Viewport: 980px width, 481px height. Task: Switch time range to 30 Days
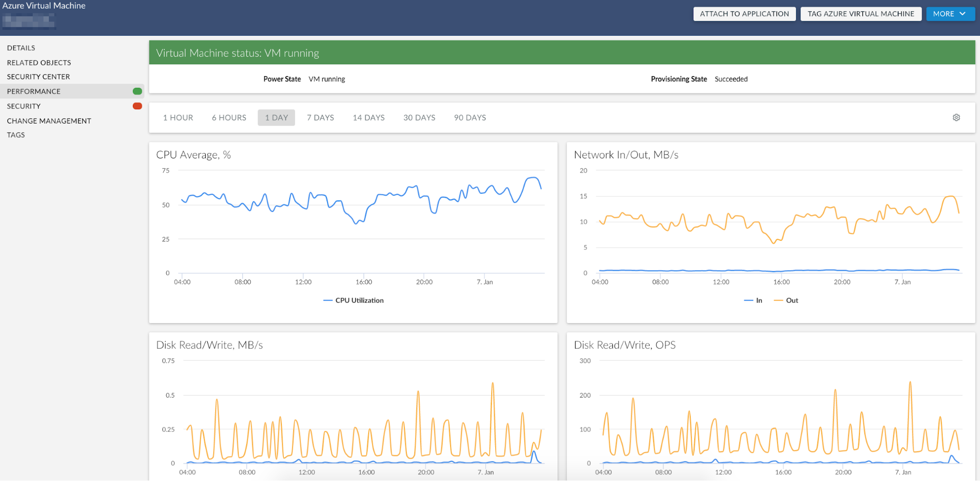click(419, 118)
